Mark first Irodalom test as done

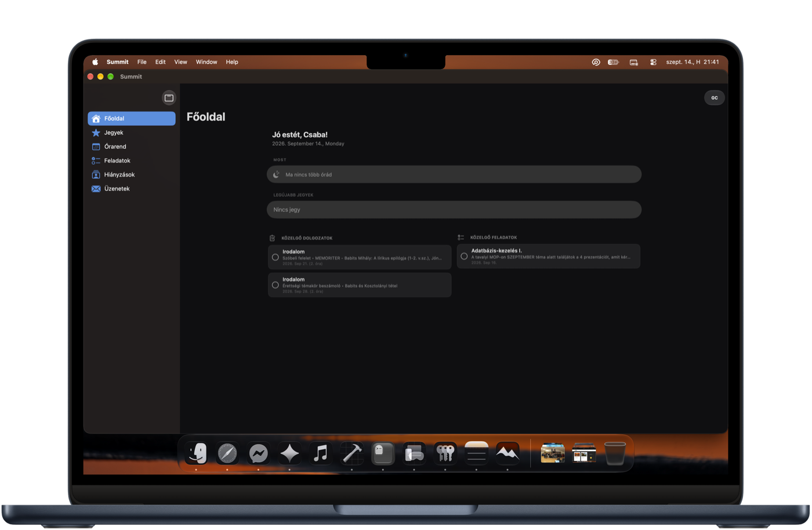[x=275, y=257]
